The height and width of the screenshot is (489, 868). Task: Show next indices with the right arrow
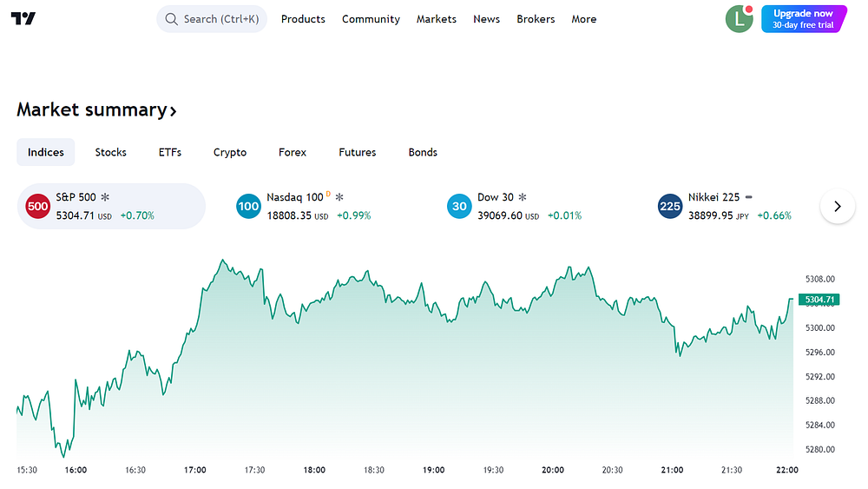pos(838,207)
